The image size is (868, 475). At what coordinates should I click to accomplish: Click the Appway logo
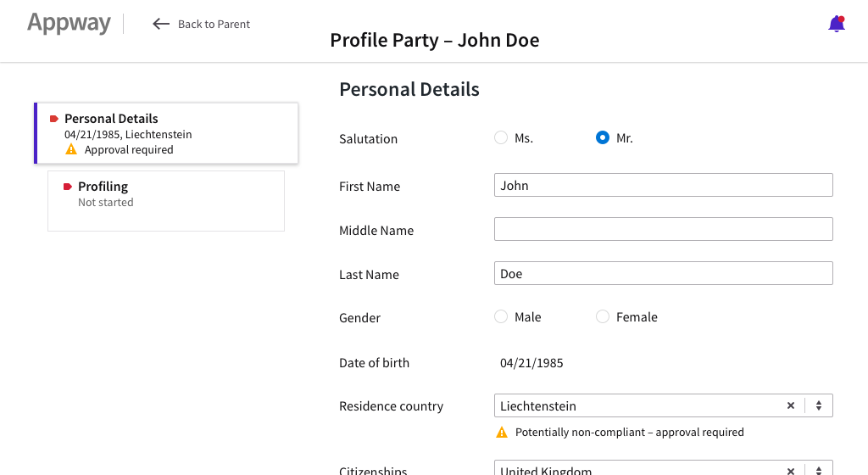click(69, 23)
